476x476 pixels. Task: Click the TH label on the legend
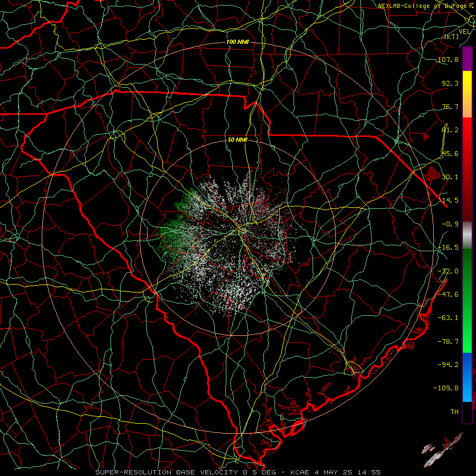[x=454, y=412]
